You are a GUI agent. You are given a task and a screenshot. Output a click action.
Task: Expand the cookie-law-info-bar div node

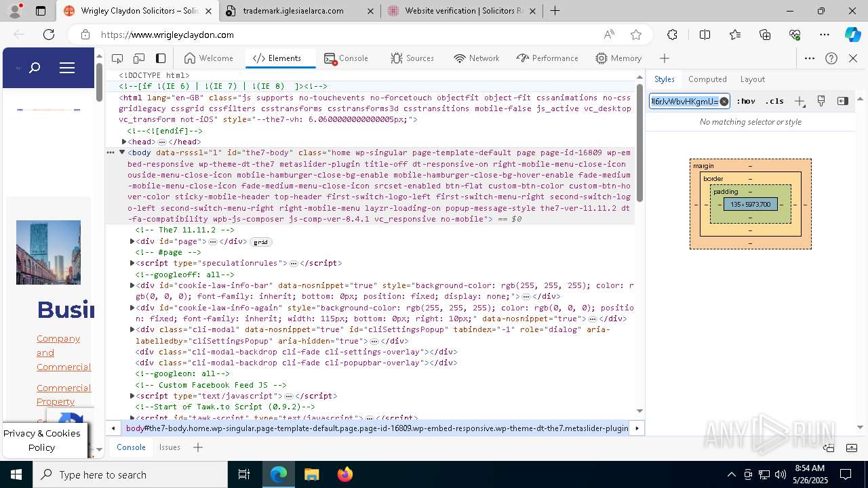tap(132, 285)
